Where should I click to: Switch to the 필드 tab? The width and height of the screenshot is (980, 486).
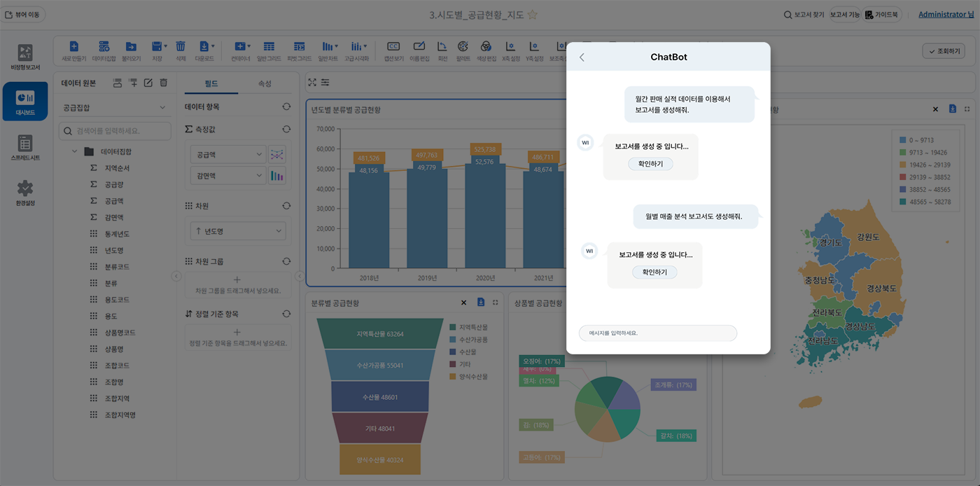pyautogui.click(x=211, y=83)
